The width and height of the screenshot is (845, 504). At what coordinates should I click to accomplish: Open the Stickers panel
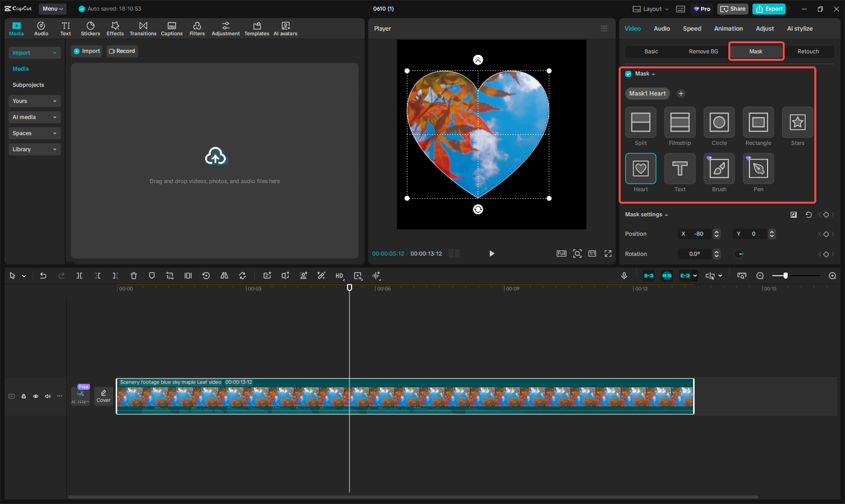tap(91, 29)
